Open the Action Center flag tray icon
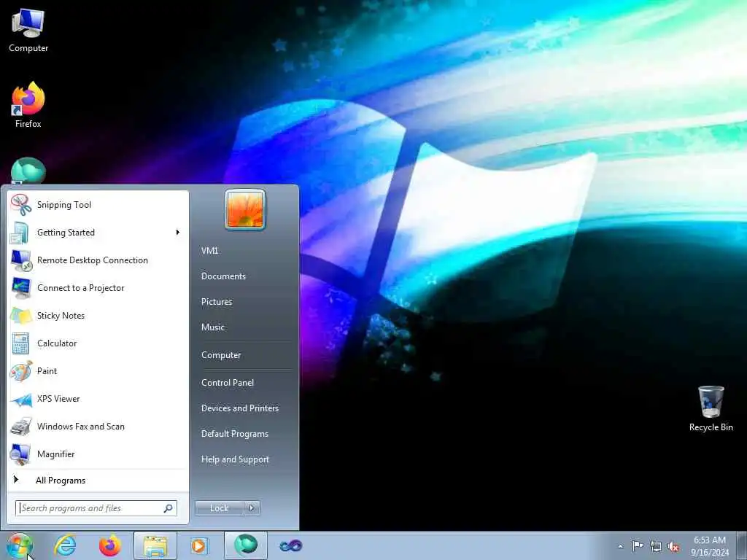 pyautogui.click(x=637, y=545)
